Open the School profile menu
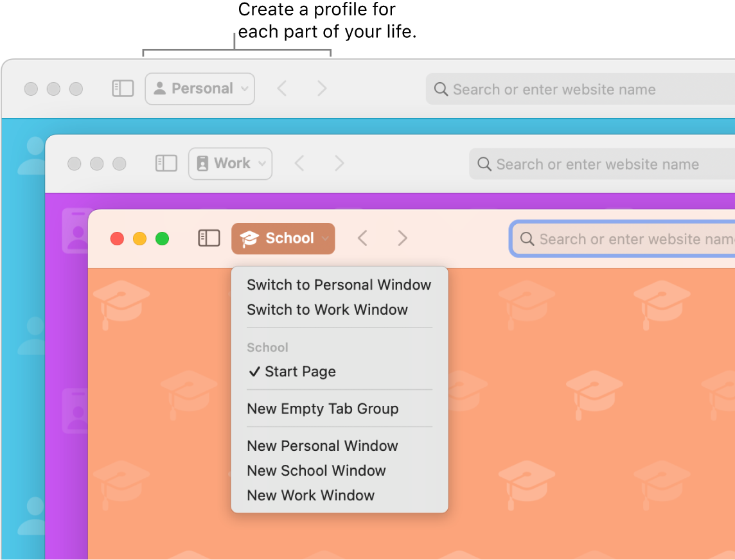The width and height of the screenshot is (735, 560). coord(283,238)
